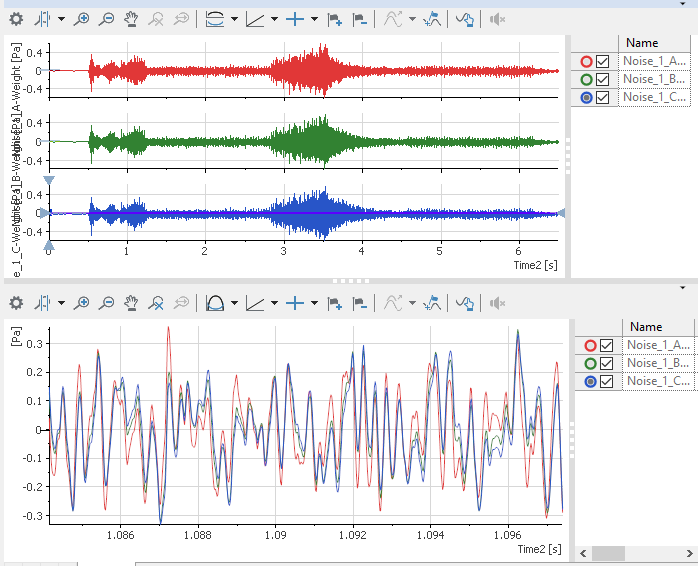This screenshot has height=566, width=698.
Task: Uncheck Noise_1_A checkbox in top legend
Action: point(603,62)
